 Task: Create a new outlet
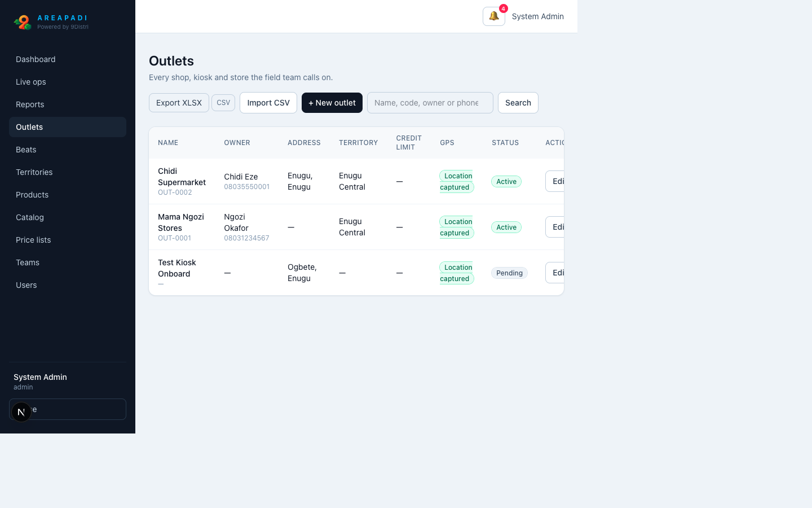pos(332,103)
